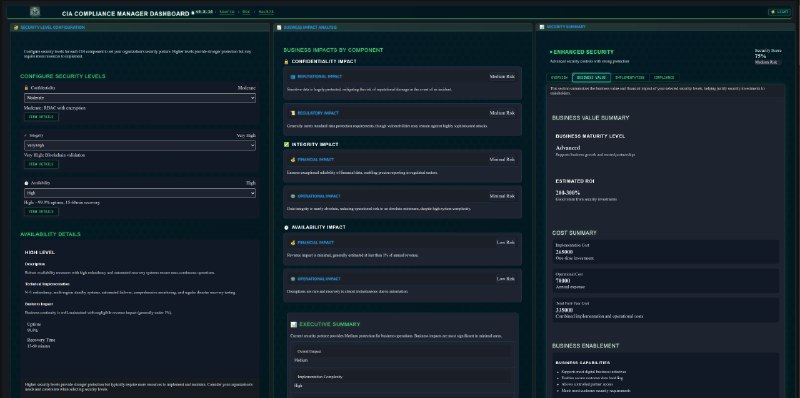This screenshot has height=398, width=800.
Task: Click the Low Risk badge on Availability Operational Impact
Action: (506, 279)
